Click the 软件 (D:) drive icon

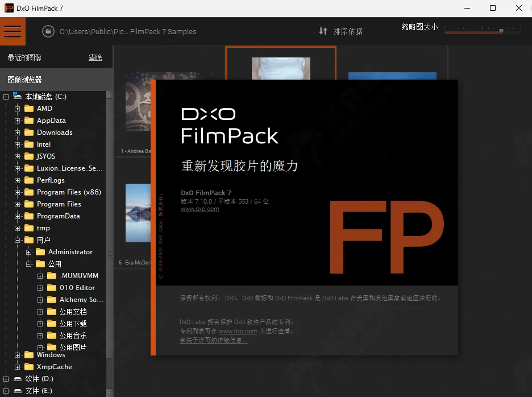(x=18, y=379)
